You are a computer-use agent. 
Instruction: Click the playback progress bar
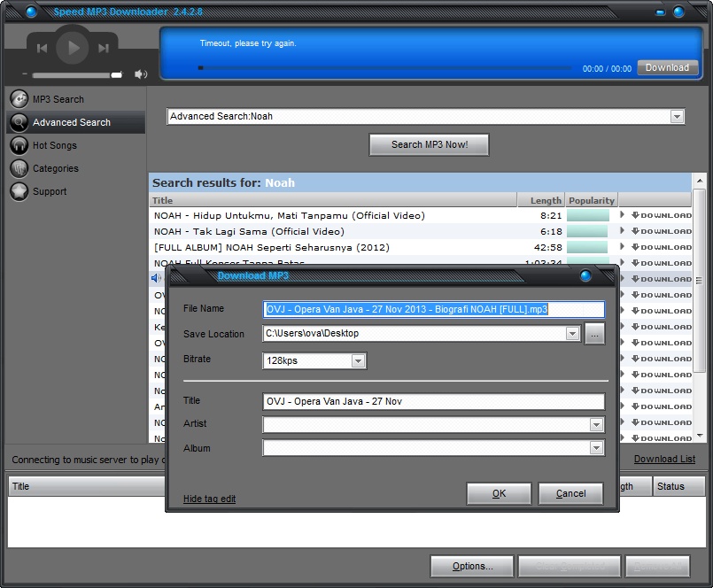(x=384, y=68)
